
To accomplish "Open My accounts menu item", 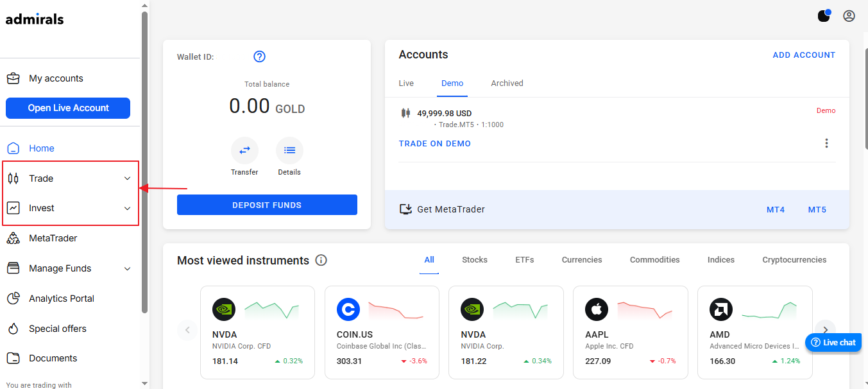I will tap(56, 78).
